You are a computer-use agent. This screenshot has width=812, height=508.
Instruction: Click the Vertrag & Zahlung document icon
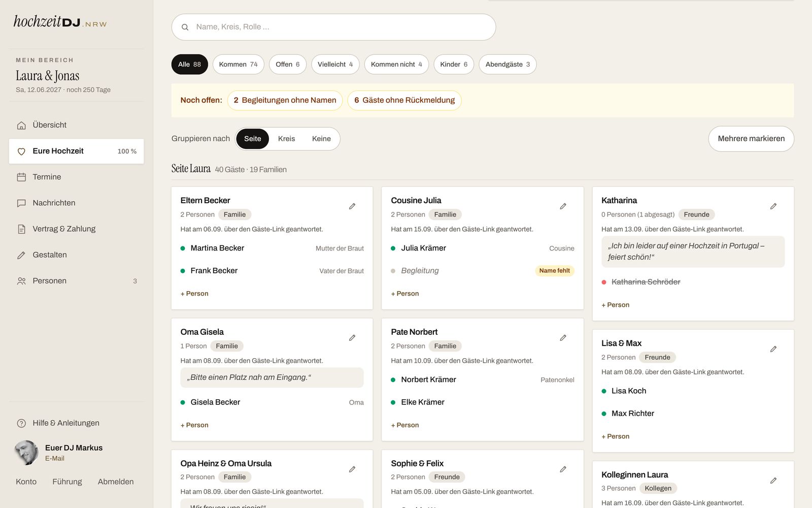coord(21,229)
